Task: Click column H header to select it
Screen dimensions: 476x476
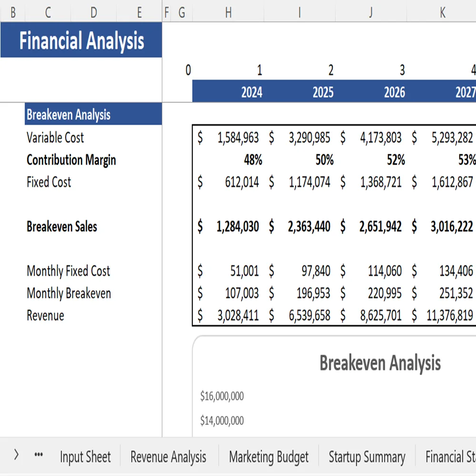Action: [228, 12]
